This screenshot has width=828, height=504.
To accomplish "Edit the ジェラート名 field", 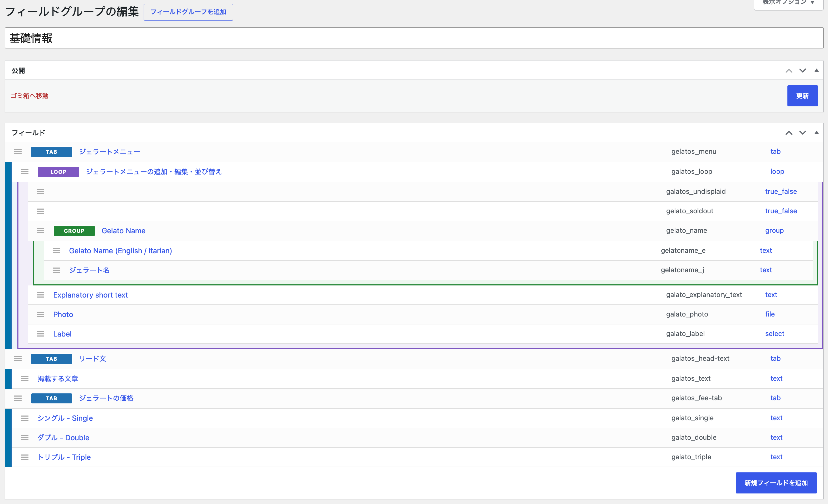I will [89, 270].
